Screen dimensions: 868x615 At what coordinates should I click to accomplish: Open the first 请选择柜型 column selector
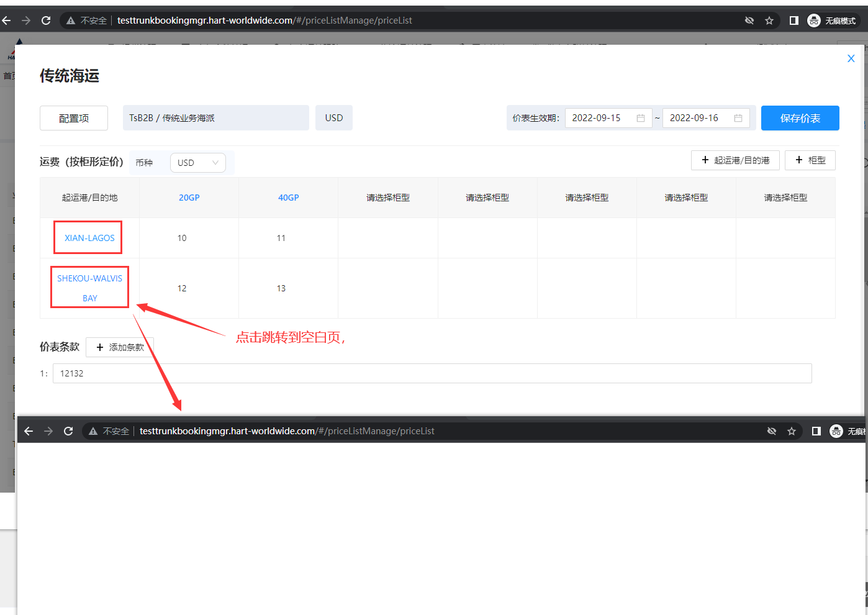tap(388, 198)
